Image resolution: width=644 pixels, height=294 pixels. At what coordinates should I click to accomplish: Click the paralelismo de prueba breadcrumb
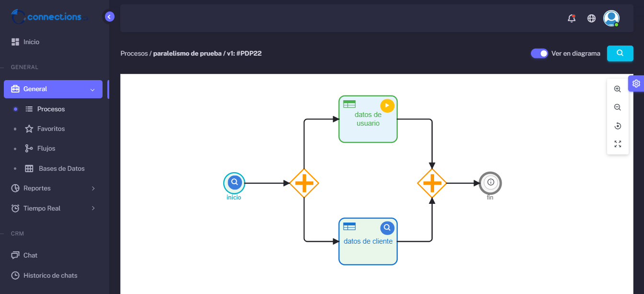coord(187,53)
